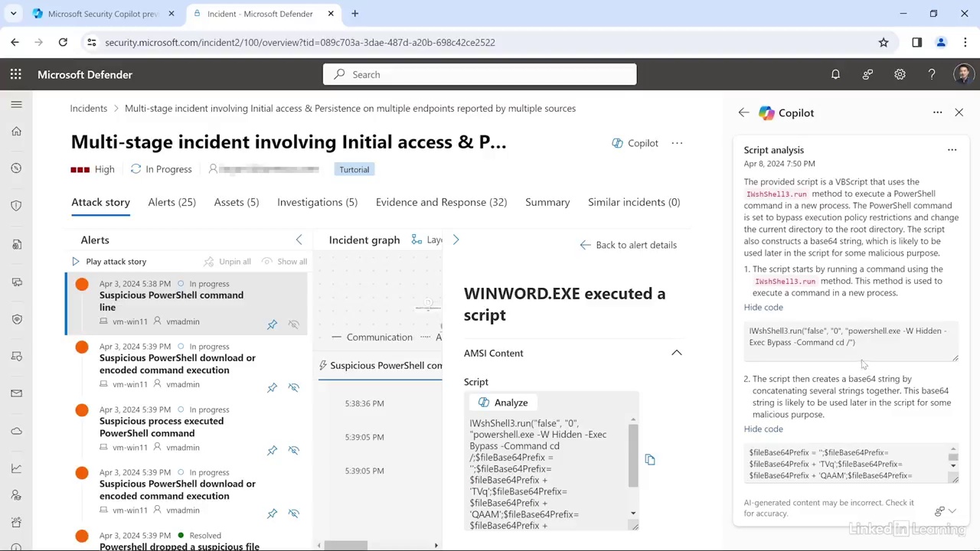Open the help question mark icon
The width and height of the screenshot is (980, 551).
(x=932, y=74)
